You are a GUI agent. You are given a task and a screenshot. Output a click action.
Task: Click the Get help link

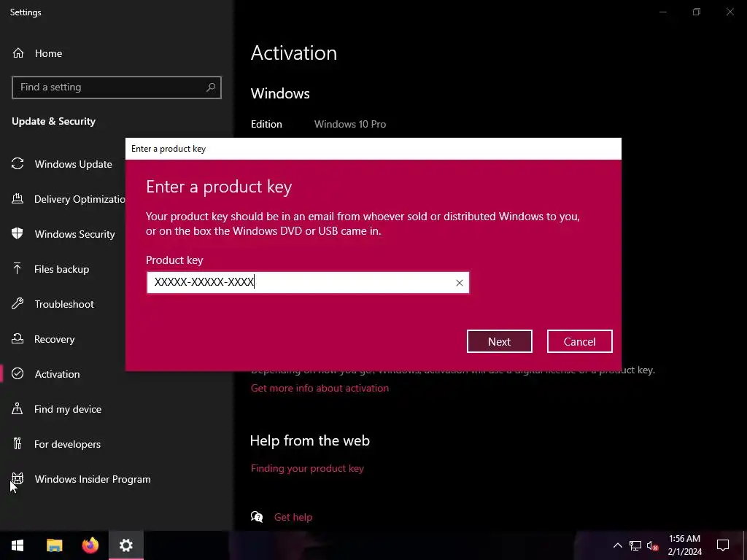pyautogui.click(x=293, y=517)
